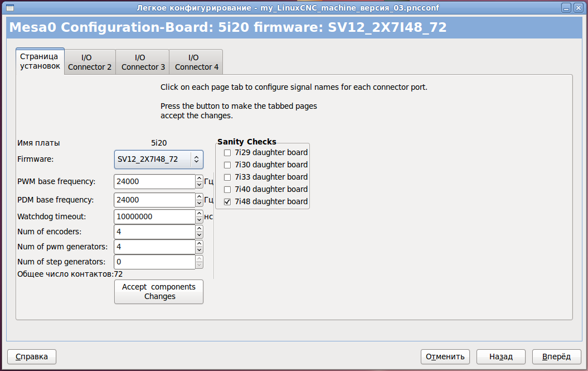This screenshot has height=371, width=588.
Task: Click the Num of encoders input field
Action: point(154,232)
